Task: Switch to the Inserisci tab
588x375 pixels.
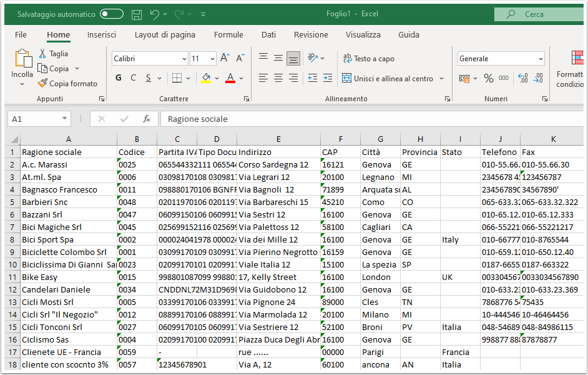Action: [x=101, y=34]
